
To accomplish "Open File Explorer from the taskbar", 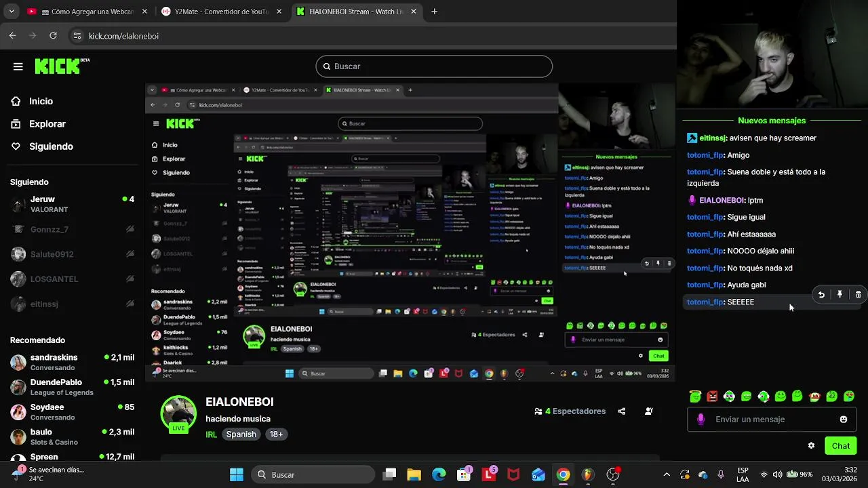I will pyautogui.click(x=414, y=474).
